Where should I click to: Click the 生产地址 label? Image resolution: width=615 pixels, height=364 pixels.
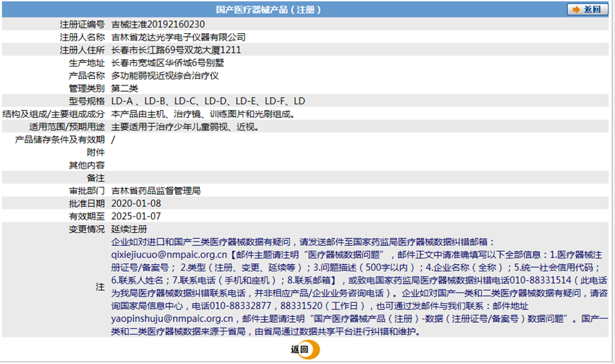(87, 63)
